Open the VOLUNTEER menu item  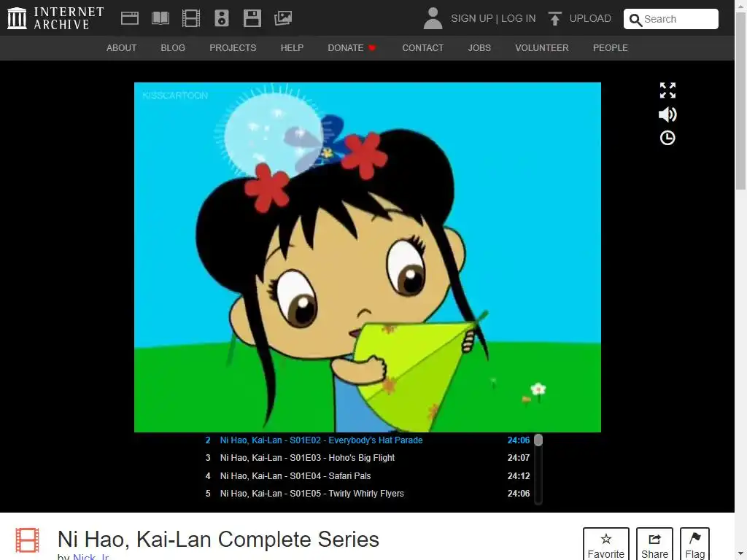coord(542,48)
